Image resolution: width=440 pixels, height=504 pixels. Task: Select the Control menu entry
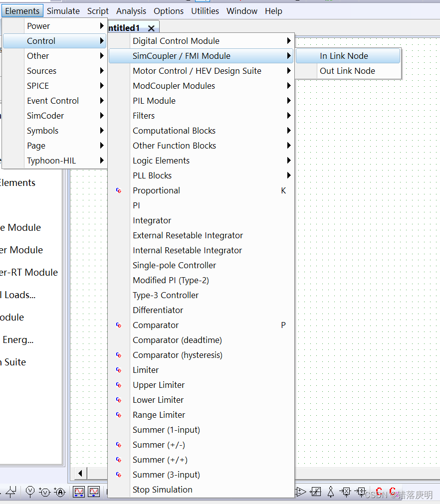pos(54,41)
